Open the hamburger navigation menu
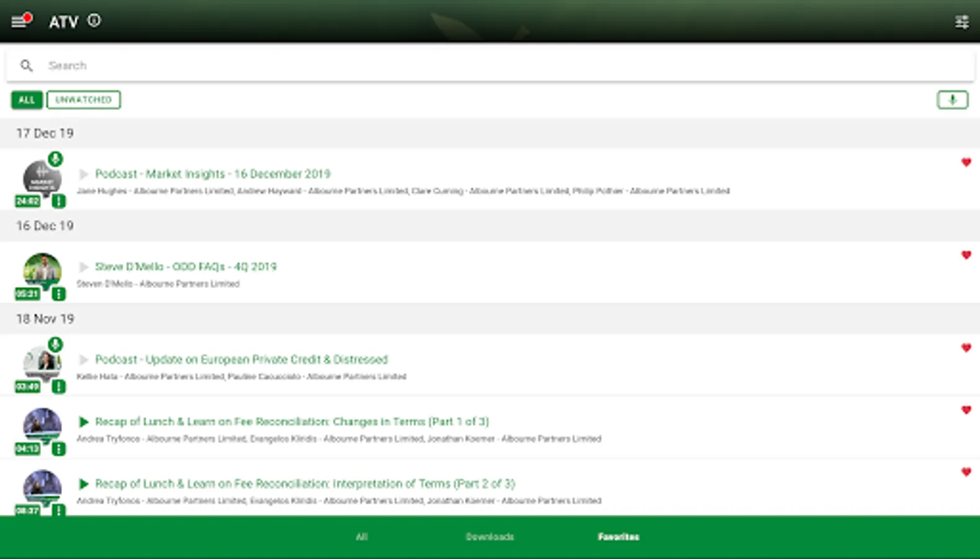980x559 pixels. point(20,21)
